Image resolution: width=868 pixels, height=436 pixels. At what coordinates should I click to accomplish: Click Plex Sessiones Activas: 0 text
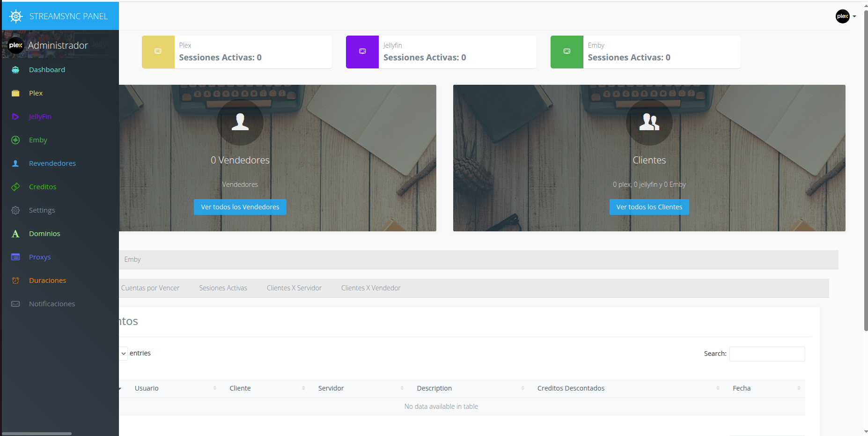pos(220,58)
